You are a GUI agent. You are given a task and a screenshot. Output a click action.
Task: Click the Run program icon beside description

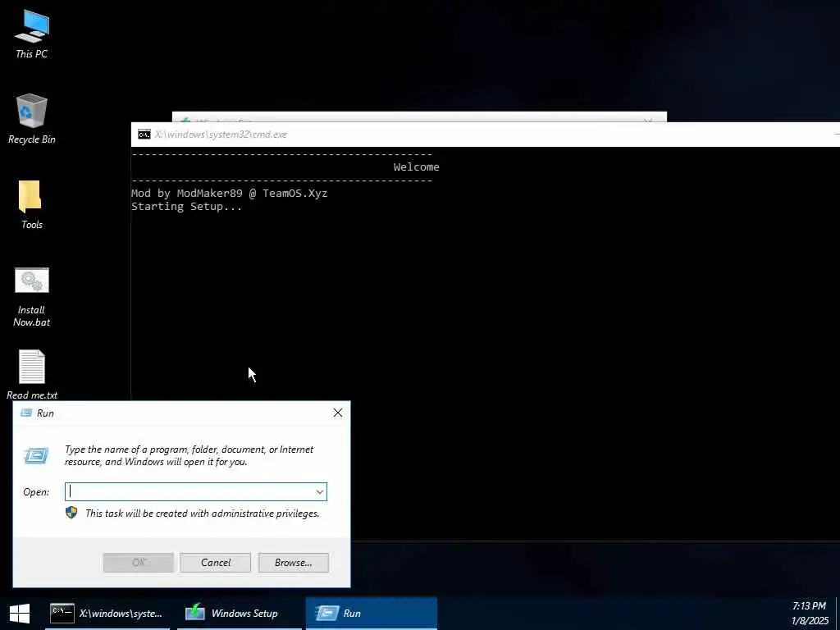coord(36,455)
